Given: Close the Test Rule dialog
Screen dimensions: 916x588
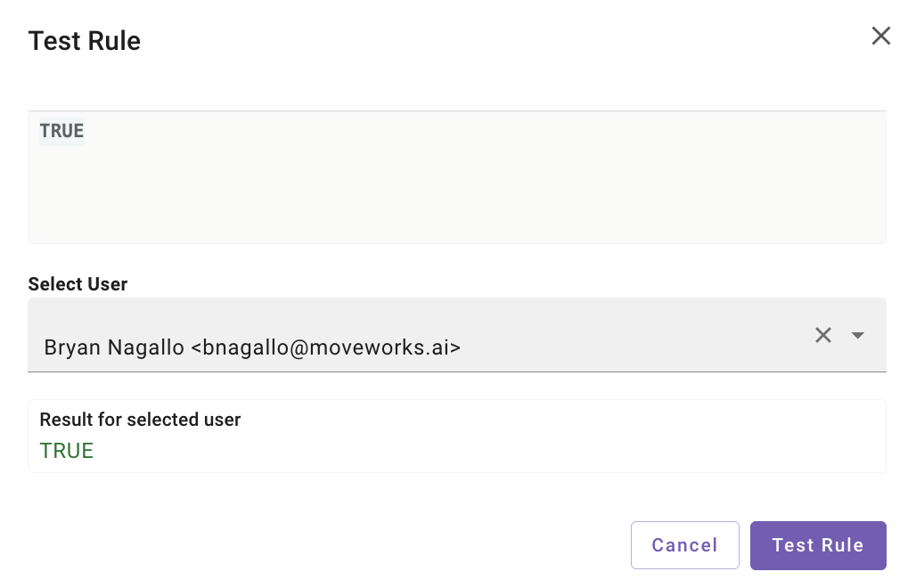Looking at the screenshot, I should pos(881,36).
